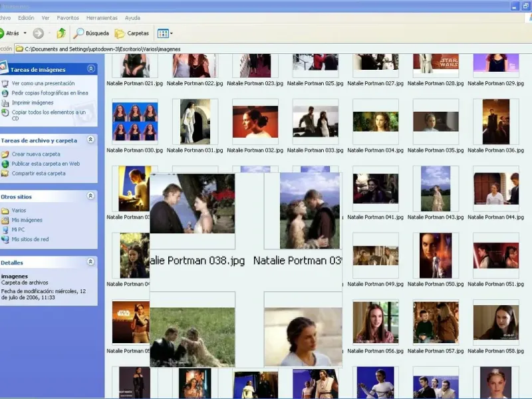Open Mis sitios de red
This screenshot has height=399, width=532.
click(30, 239)
